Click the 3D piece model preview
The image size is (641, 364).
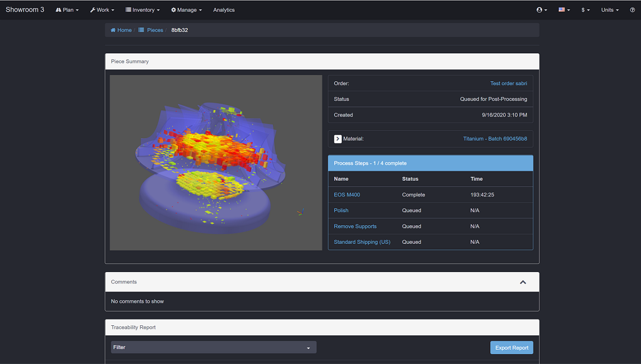click(x=207, y=163)
